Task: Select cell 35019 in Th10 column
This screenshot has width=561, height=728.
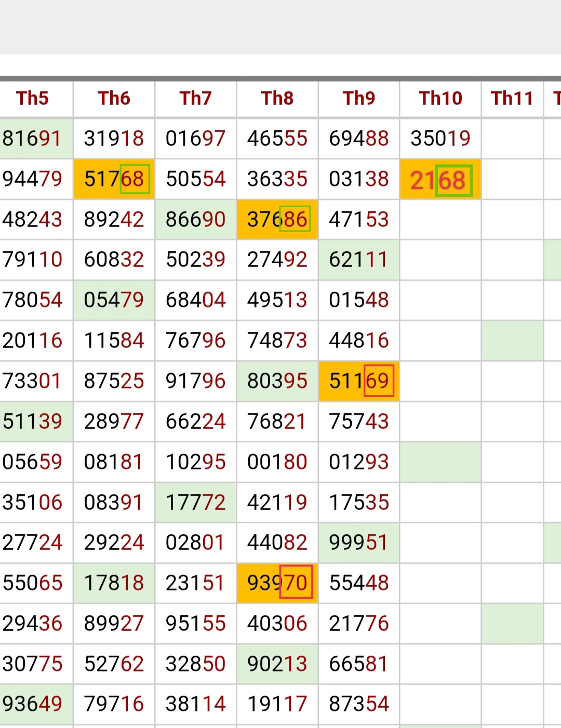Action: [x=440, y=139]
